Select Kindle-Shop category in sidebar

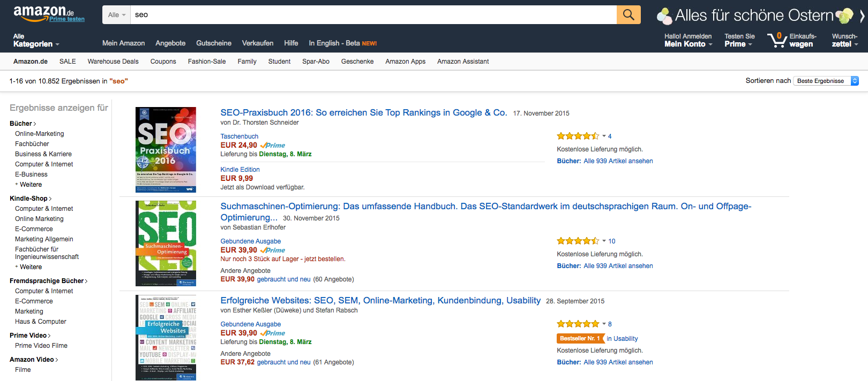[x=31, y=199]
